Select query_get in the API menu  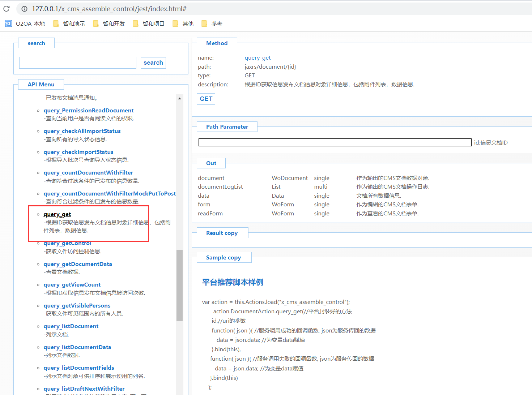tap(57, 214)
